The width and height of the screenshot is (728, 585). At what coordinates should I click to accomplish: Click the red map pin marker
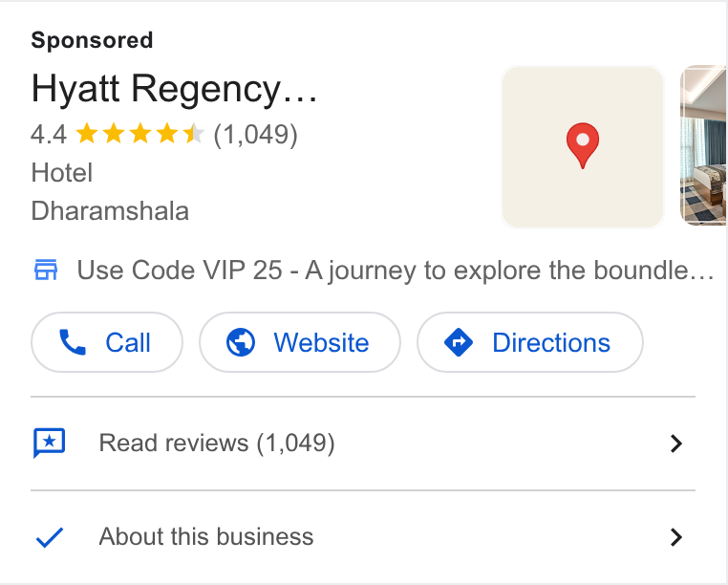click(x=582, y=145)
